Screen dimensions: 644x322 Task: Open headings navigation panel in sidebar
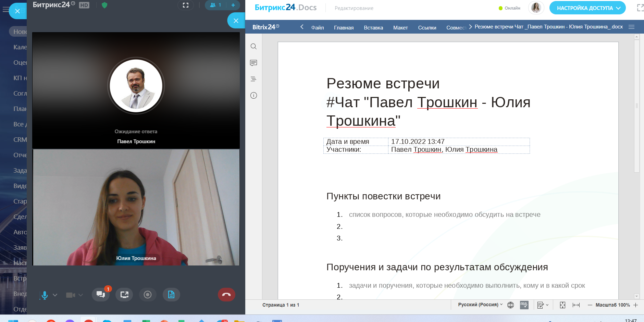click(x=253, y=79)
